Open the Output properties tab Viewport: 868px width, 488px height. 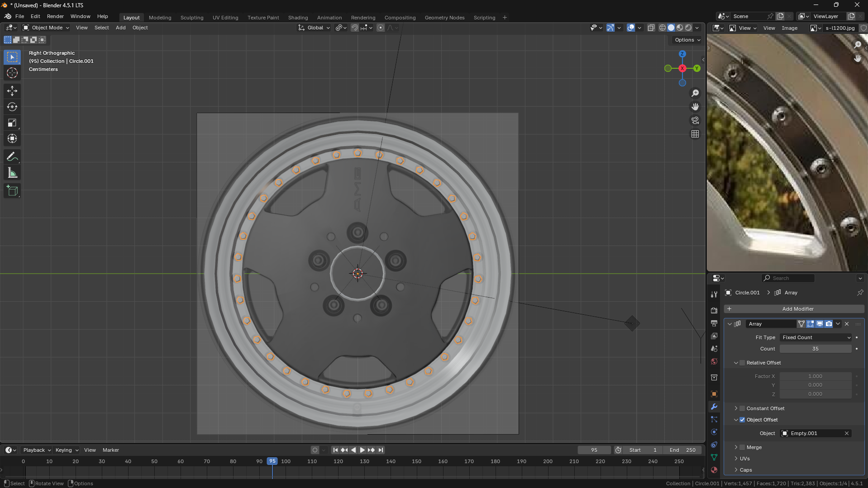pos(714,323)
